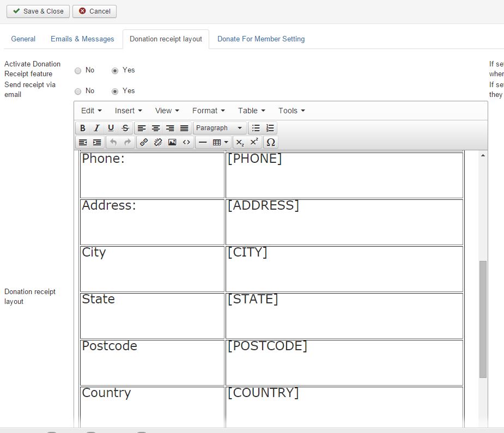Select Yes for Send receipt via email
This screenshot has width=504, height=433.
[x=115, y=92]
